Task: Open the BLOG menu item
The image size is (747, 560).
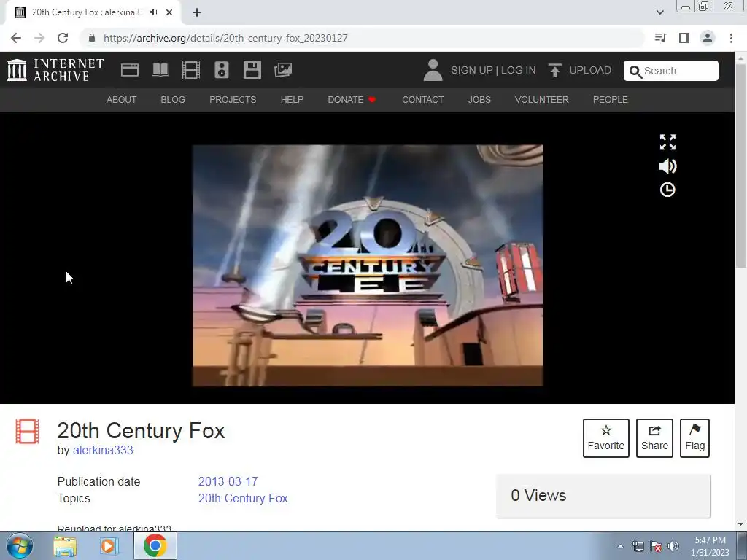Action: tap(173, 99)
